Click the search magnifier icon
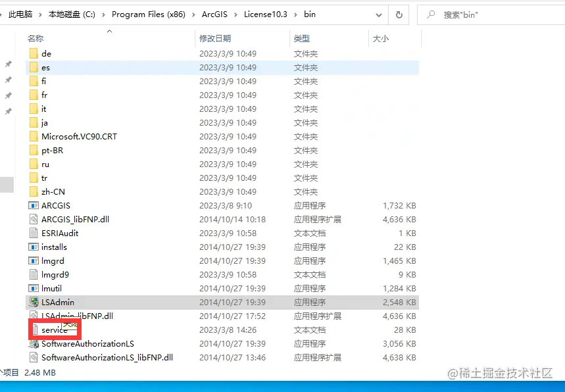Image resolution: width=565 pixels, height=392 pixels. [431, 14]
